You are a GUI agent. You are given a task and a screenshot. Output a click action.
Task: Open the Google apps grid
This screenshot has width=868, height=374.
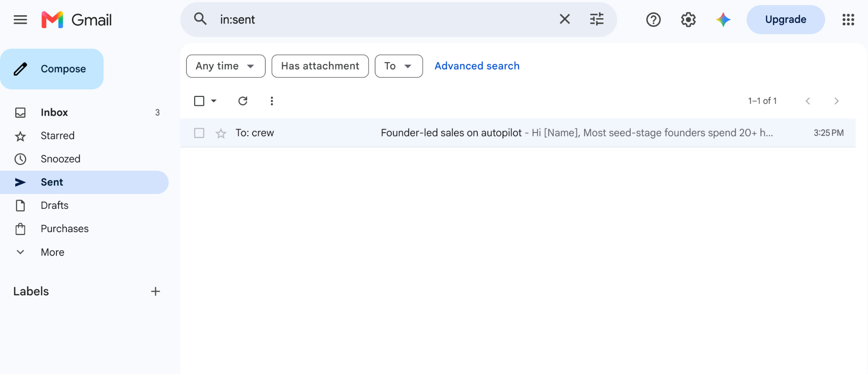(848, 19)
